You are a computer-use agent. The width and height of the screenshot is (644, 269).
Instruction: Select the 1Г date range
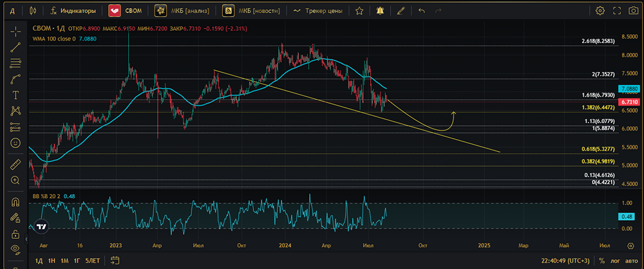tap(77, 261)
